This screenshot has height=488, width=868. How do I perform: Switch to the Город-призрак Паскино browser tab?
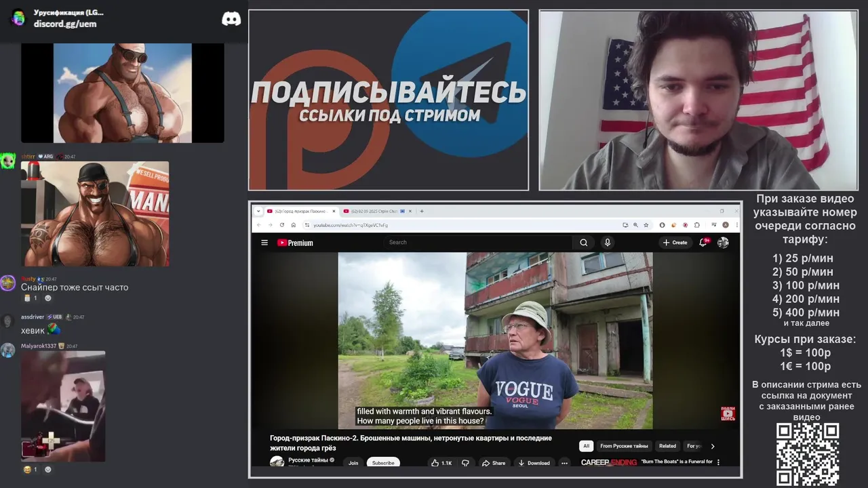click(301, 211)
